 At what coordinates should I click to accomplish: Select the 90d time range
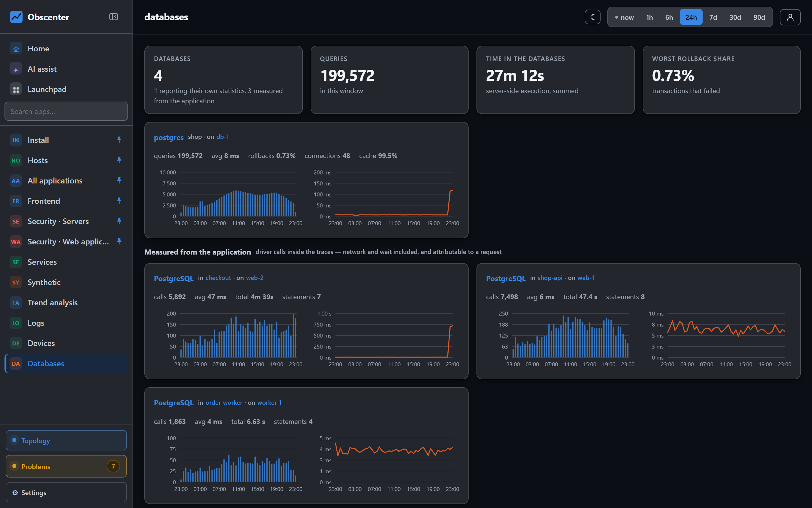tap(759, 17)
